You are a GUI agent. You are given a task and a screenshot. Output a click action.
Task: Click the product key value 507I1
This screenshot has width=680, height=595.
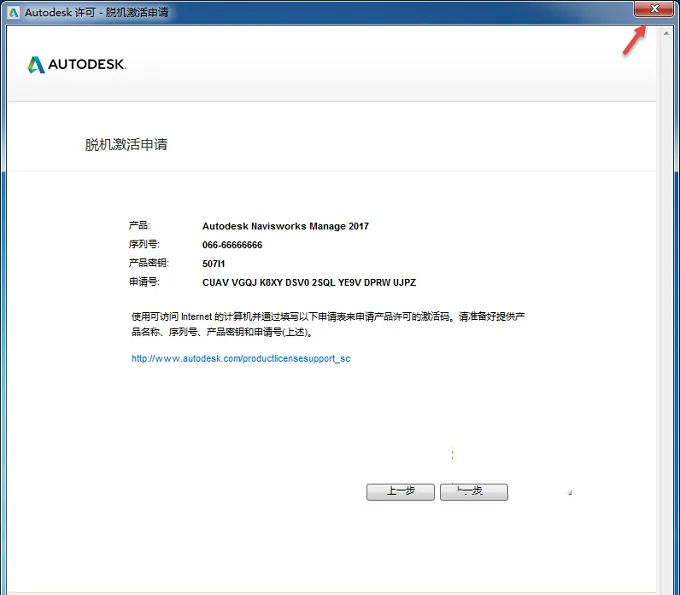(213, 264)
